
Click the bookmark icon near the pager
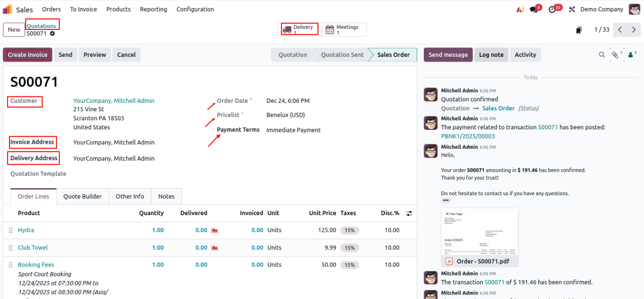tap(579, 30)
